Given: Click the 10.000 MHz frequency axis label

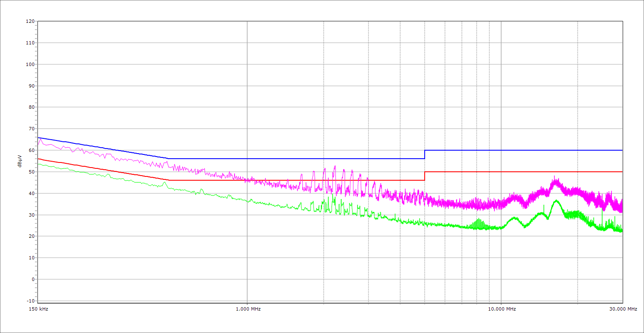Looking at the screenshot, I should [x=503, y=309].
